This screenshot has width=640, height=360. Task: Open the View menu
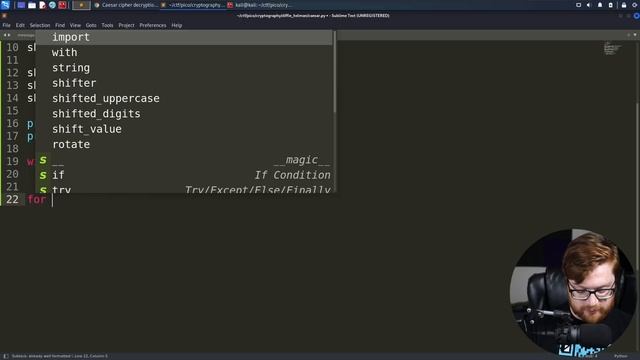point(75,25)
